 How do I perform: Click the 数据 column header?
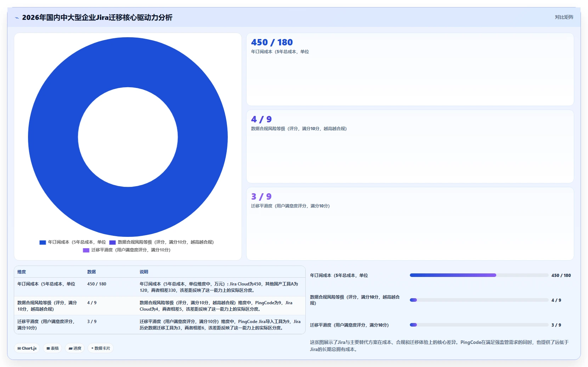91,272
